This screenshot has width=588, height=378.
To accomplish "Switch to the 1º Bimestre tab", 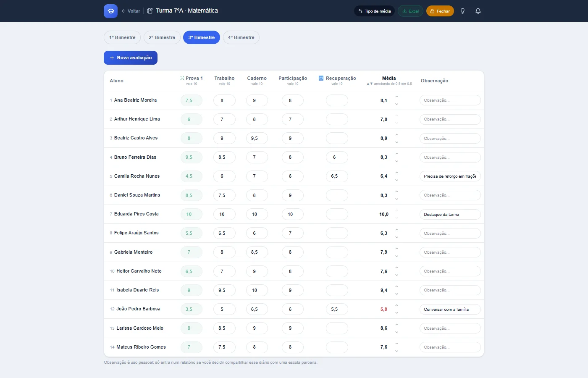I will (122, 37).
